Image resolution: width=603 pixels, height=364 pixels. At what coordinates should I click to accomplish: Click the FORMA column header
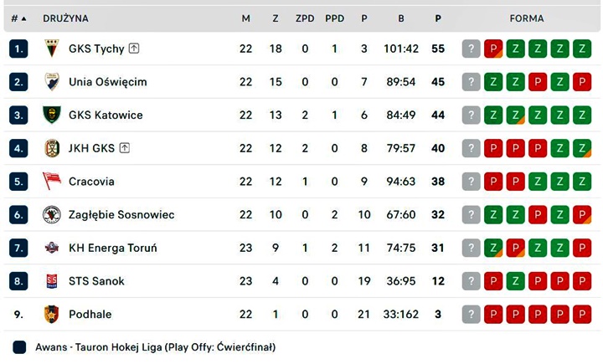[527, 18]
